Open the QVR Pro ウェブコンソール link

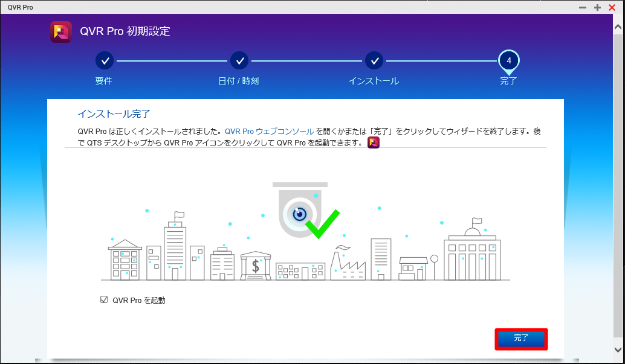270,132
